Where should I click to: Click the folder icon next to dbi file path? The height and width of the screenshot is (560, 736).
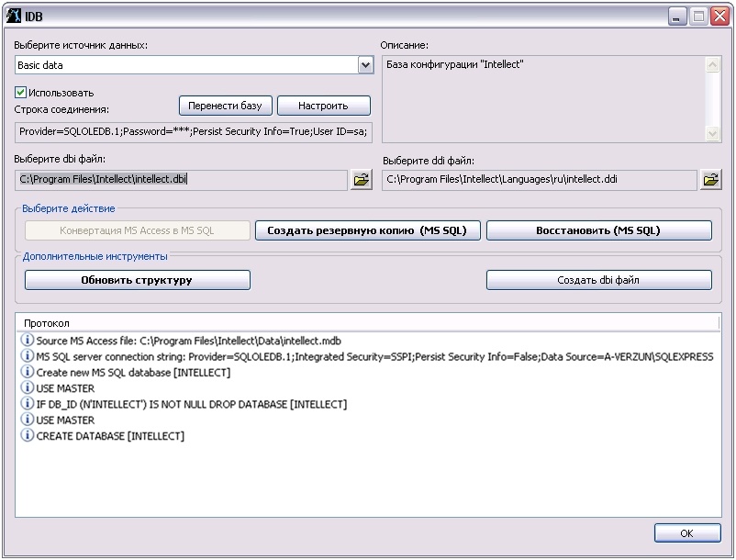[x=361, y=179]
